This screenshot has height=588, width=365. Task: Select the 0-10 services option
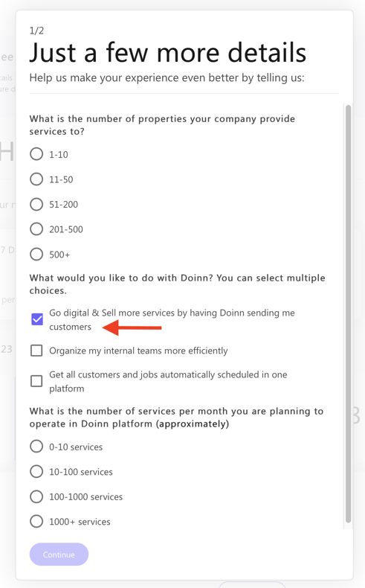pos(36,447)
